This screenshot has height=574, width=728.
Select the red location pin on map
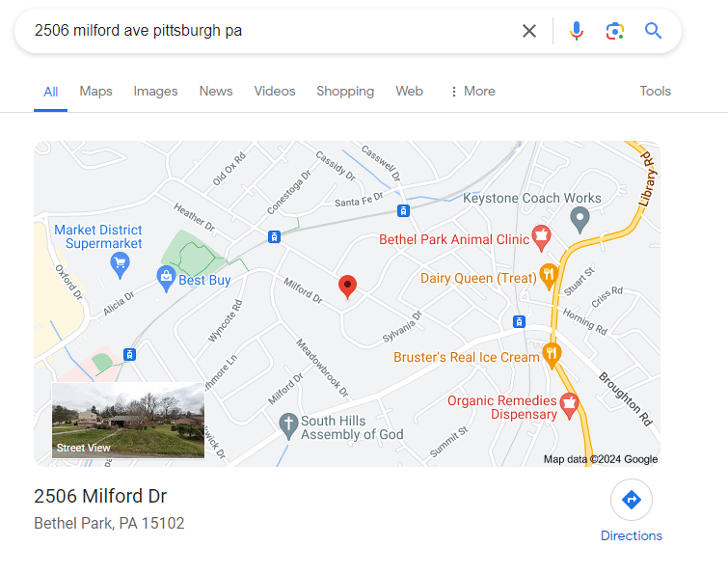[x=347, y=287]
